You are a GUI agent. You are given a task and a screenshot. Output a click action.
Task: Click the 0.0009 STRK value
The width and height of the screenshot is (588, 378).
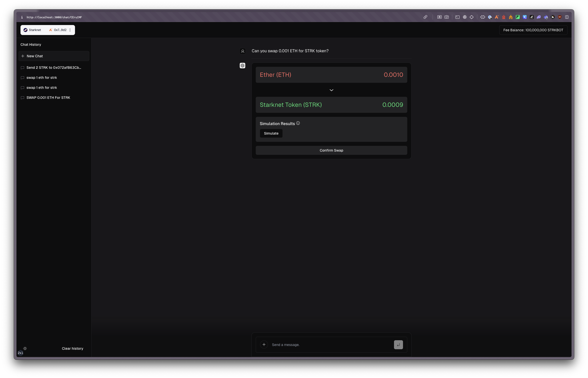click(x=392, y=105)
